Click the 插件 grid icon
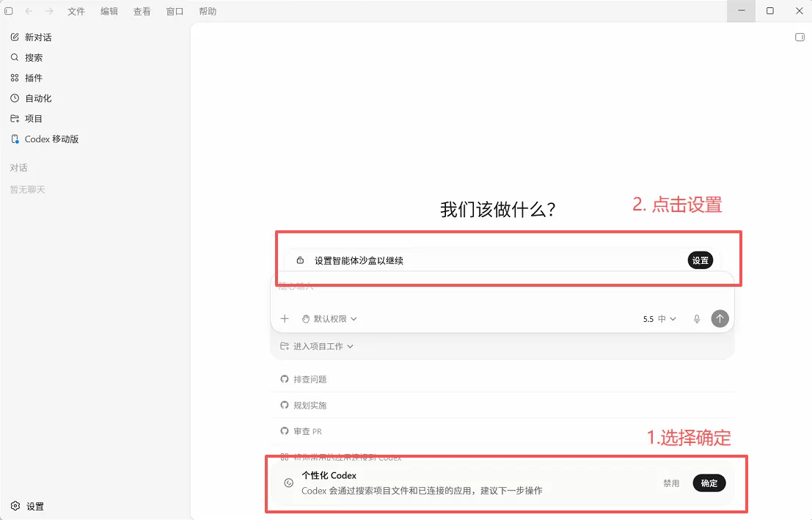This screenshot has height=520, width=812. (15, 78)
